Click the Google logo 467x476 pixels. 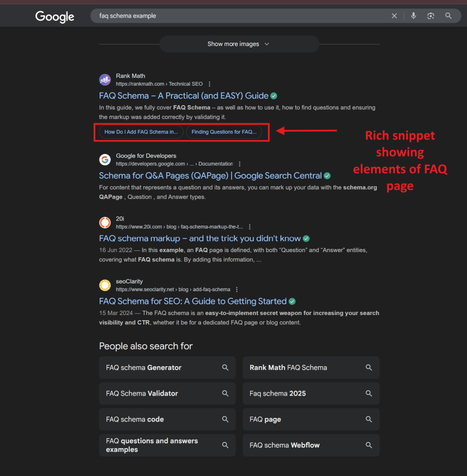[54, 17]
